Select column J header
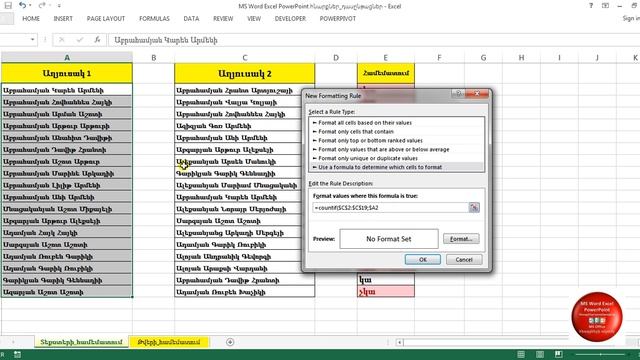640x360 pixels. pos(597,58)
